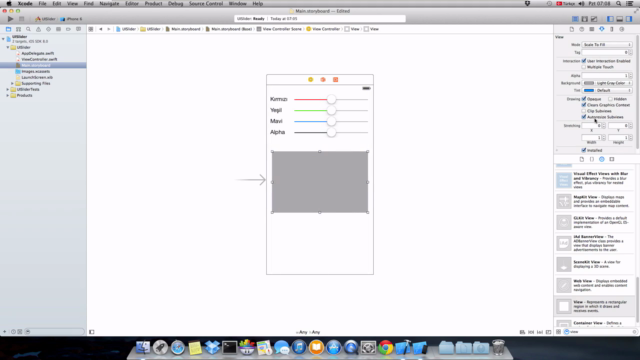Toggle the Opaque checkbox
The width and height of the screenshot is (640, 360).
coord(584,99)
